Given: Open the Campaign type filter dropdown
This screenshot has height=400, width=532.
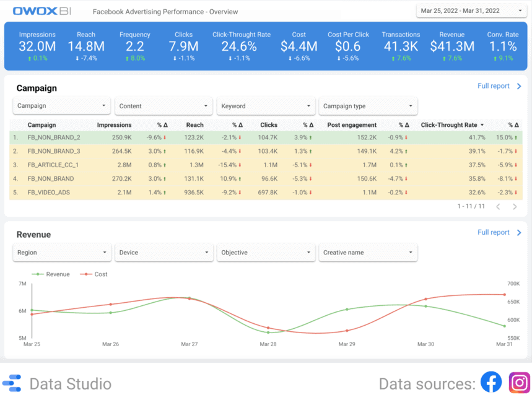Looking at the screenshot, I should 368,106.
